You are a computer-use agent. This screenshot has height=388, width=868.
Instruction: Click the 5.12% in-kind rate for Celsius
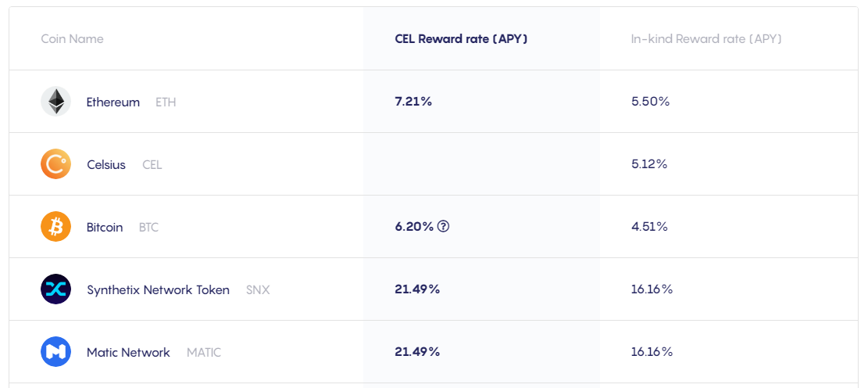click(x=649, y=164)
